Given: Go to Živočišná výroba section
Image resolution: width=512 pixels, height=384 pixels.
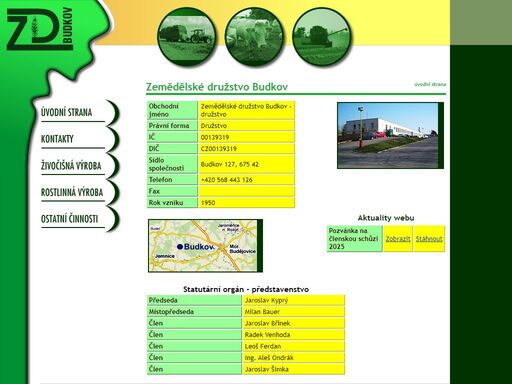Looking at the screenshot, I should [x=71, y=166].
